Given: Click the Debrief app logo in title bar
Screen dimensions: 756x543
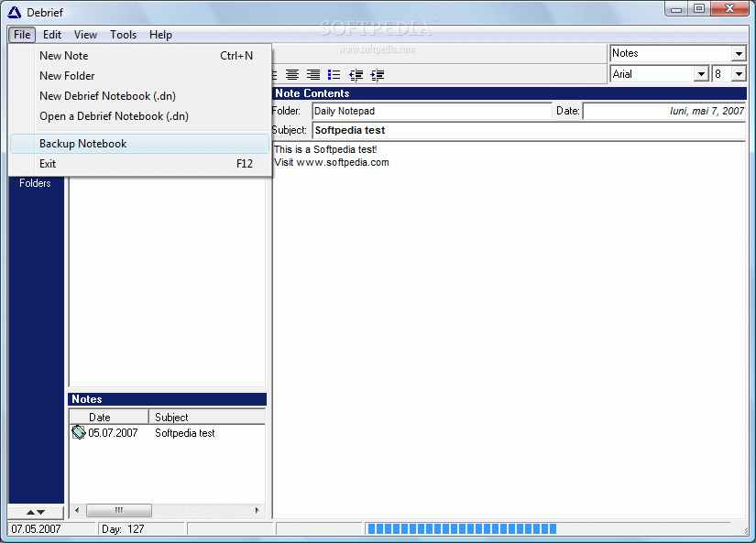Looking at the screenshot, I should (15, 12).
